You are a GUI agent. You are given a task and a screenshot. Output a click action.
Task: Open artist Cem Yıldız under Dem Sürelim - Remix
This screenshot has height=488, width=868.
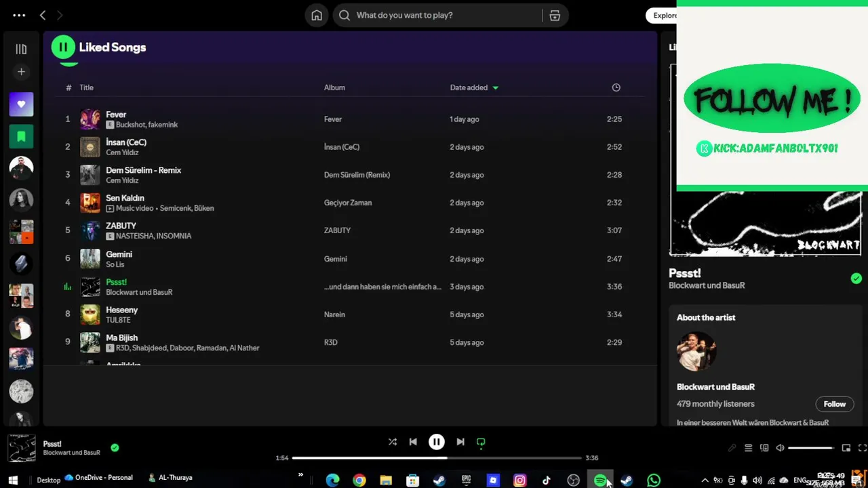[122, 180]
